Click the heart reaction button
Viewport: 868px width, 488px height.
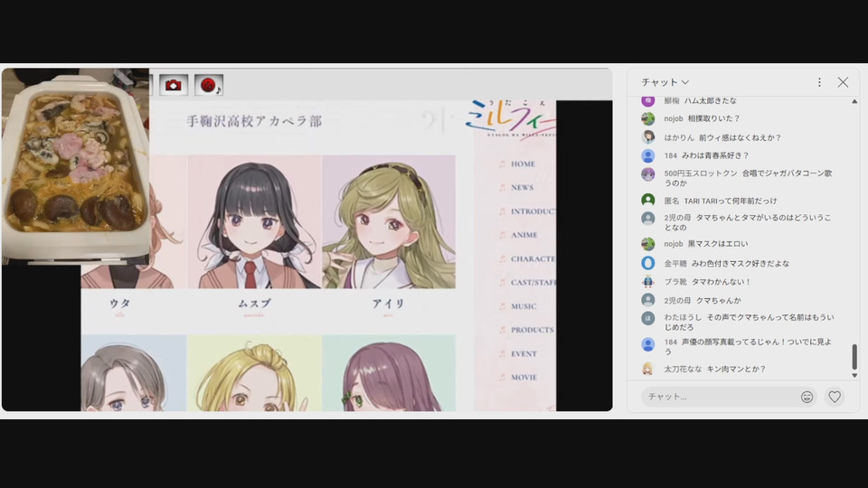(835, 397)
